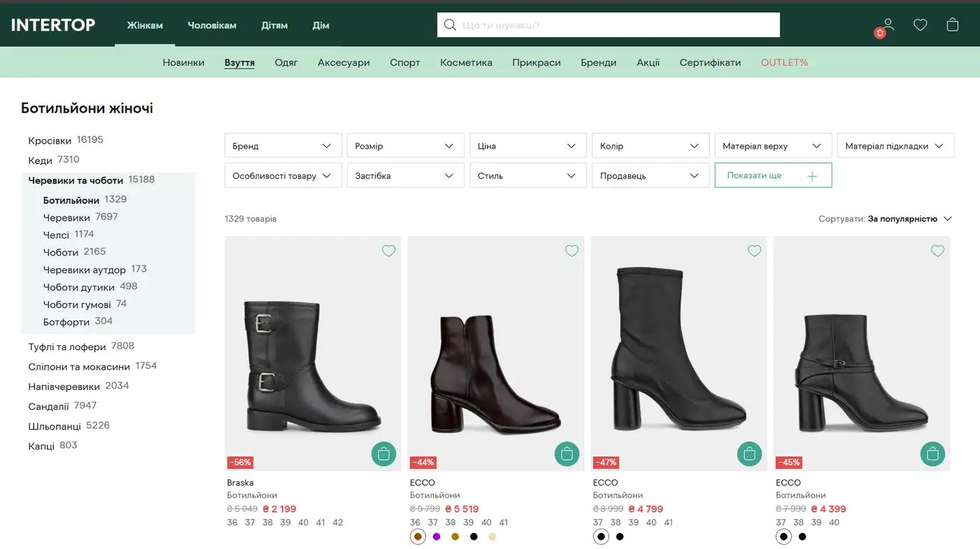Open the Ботфорти subcategory
Image resolution: width=980 pixels, height=549 pixels.
[x=66, y=322]
